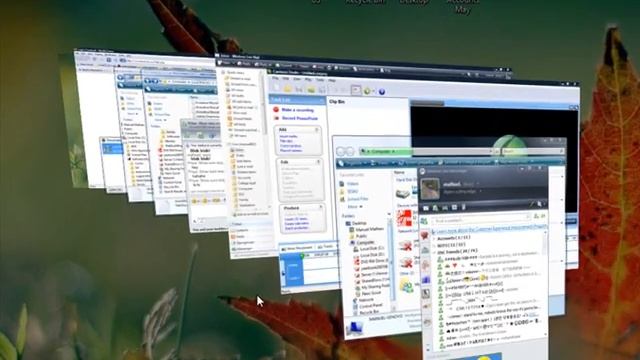This screenshot has width=640, height=360.
Task: Select Control Panel in the Folders tree
Action: 371,305
